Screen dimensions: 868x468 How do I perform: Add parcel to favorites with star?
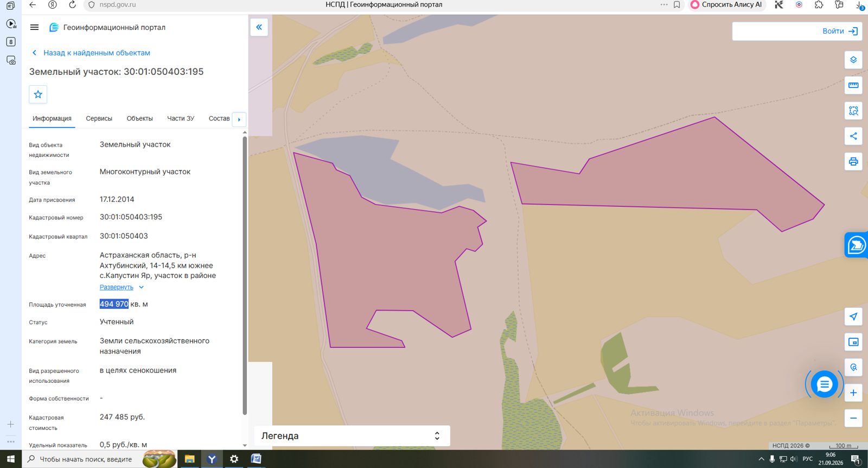tap(38, 94)
